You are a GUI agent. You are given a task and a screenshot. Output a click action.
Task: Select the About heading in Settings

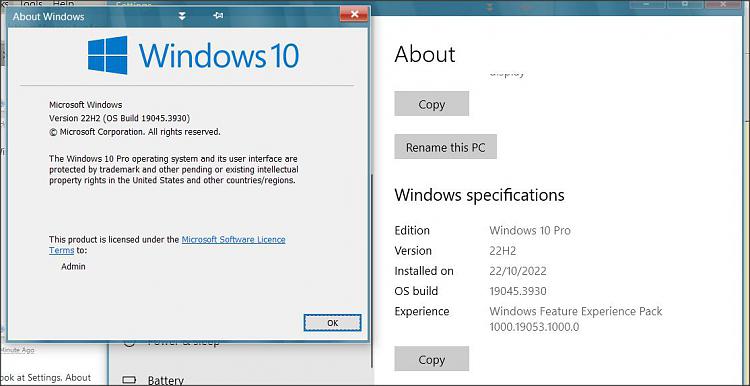[x=425, y=55]
